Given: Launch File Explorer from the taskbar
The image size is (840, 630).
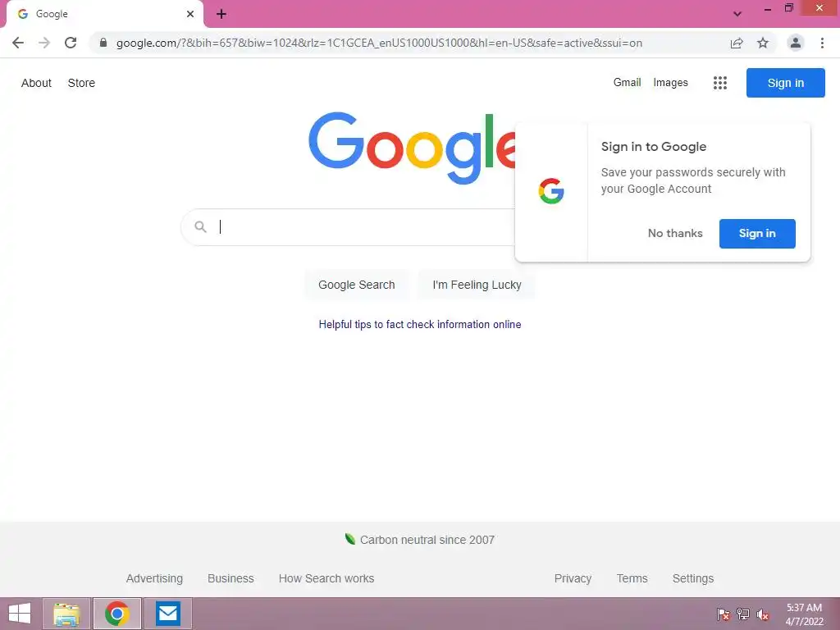Looking at the screenshot, I should click(x=66, y=614).
